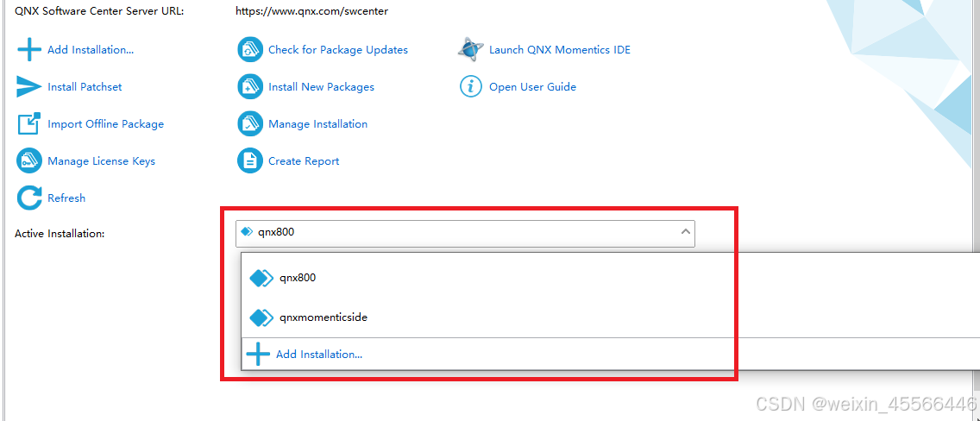Viewport: 980px width, 421px height.
Task: Collapse the Active Installation dropdown arrow
Action: 685,232
